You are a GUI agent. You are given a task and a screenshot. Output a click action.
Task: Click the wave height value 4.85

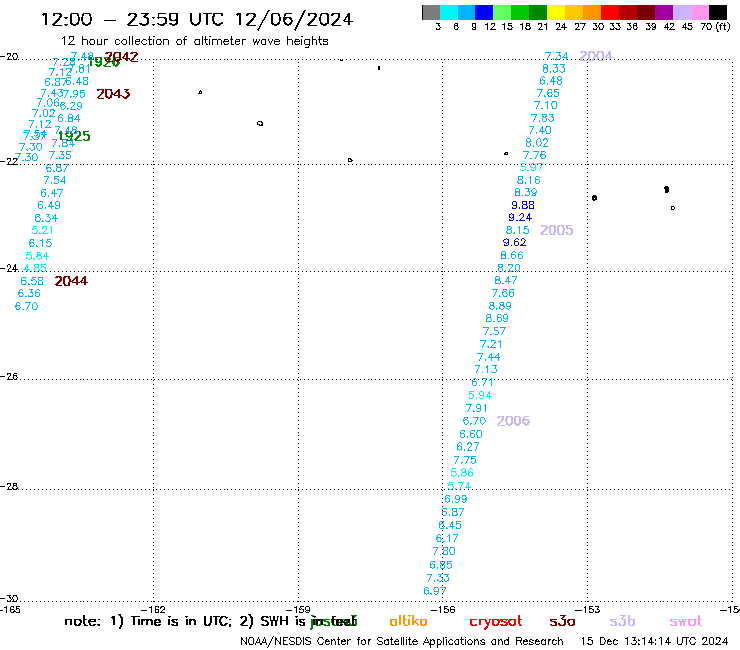pos(35,268)
